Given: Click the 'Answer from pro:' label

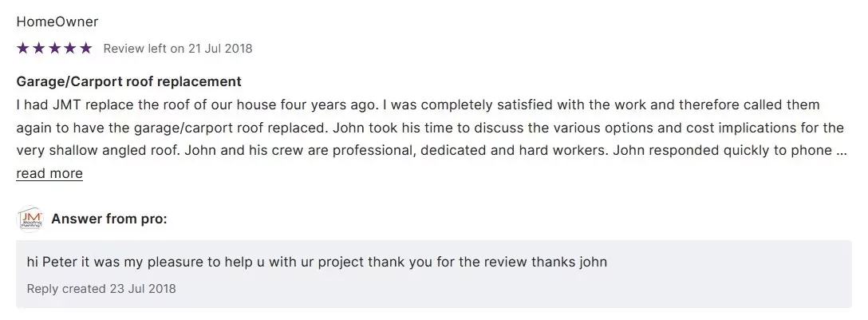Looking at the screenshot, I should click(x=109, y=219).
